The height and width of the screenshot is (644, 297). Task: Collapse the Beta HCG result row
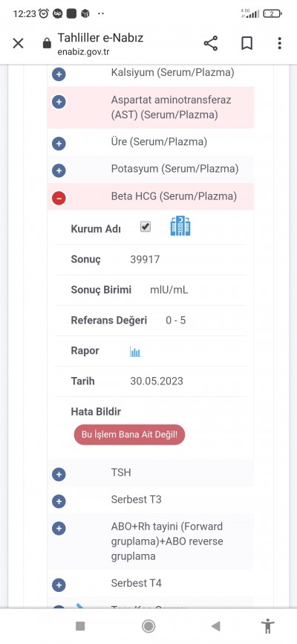point(59,198)
